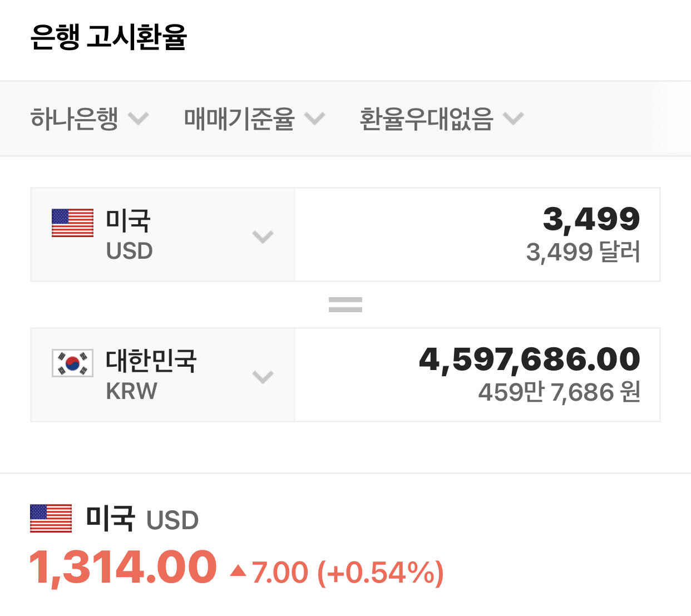Click the 은행 고시환율 heading
691x616 pixels.
pos(108,37)
